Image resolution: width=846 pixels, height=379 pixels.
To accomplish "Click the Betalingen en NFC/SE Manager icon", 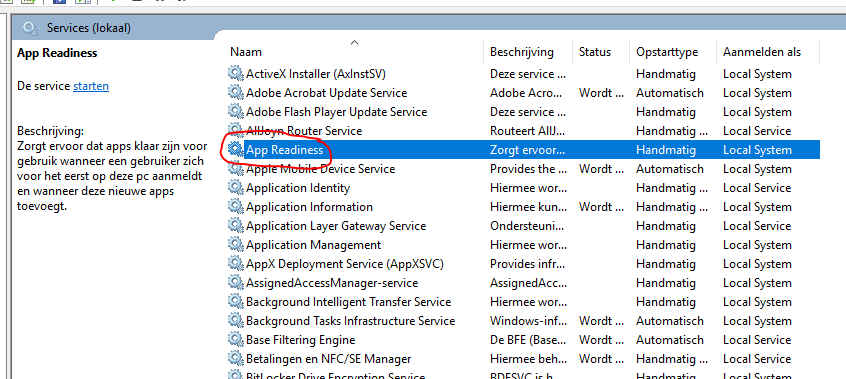I will [x=235, y=358].
